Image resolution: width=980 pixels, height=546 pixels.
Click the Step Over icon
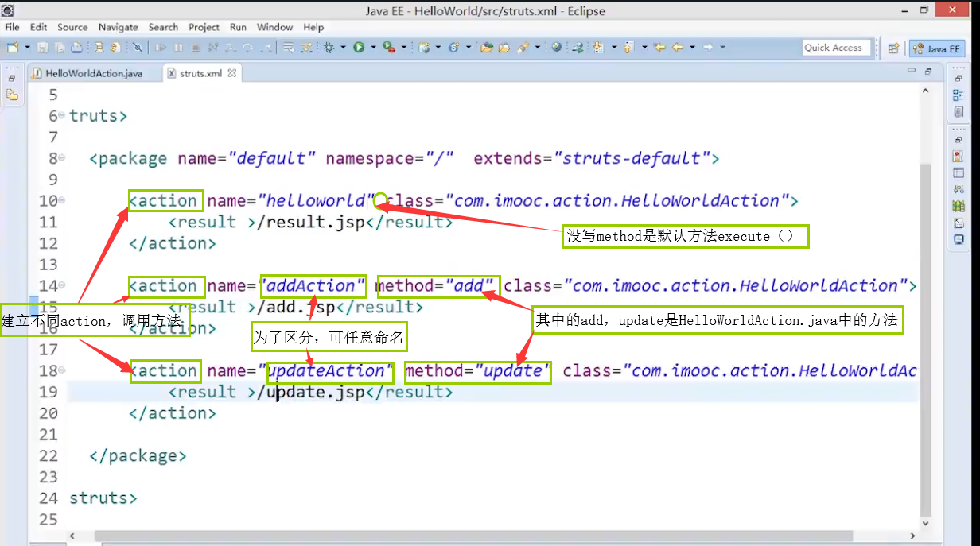(x=247, y=48)
